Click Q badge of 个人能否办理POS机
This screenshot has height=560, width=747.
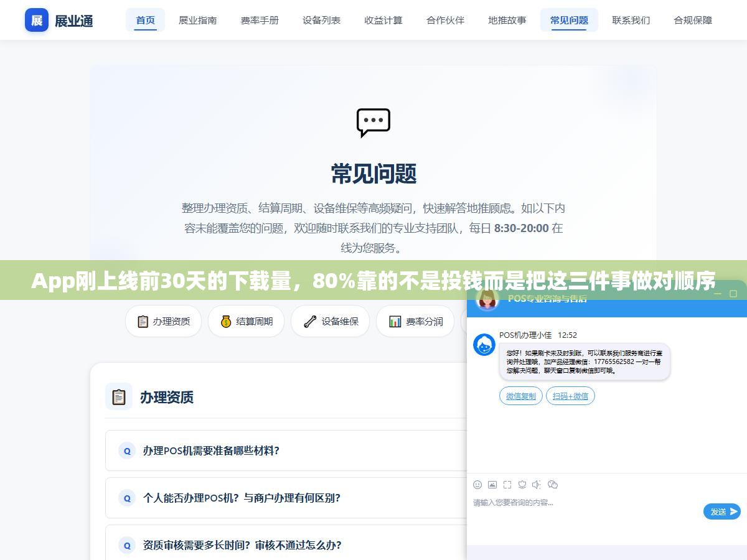pos(127,498)
